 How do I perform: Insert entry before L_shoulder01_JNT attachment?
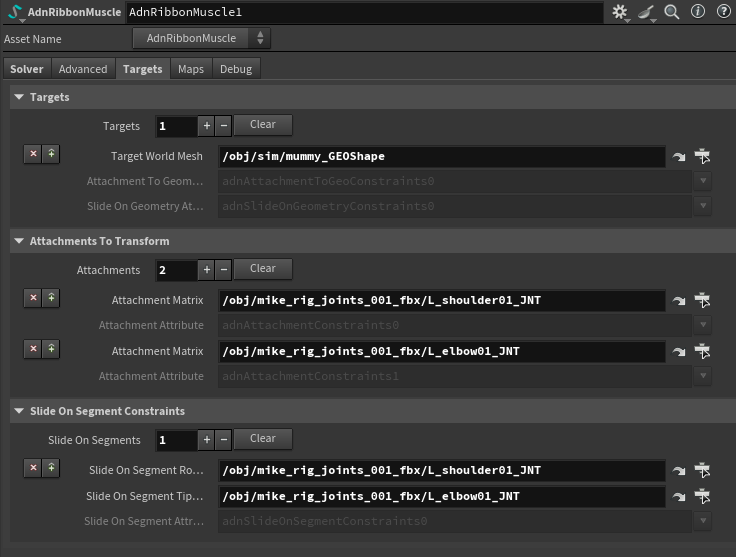click(51, 298)
